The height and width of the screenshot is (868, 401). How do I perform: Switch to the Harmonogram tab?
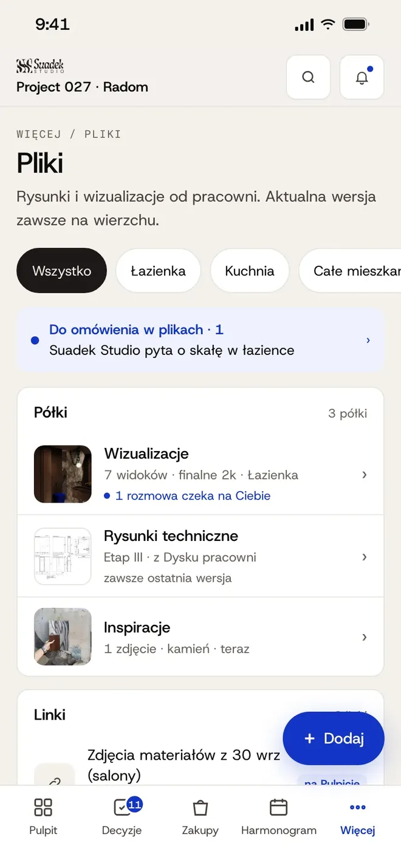(x=278, y=817)
